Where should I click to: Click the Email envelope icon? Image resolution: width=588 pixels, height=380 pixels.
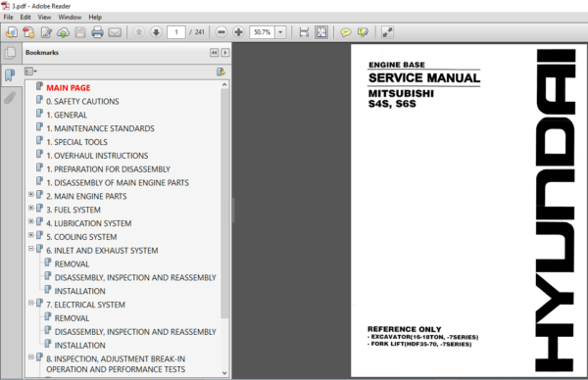click(x=115, y=32)
